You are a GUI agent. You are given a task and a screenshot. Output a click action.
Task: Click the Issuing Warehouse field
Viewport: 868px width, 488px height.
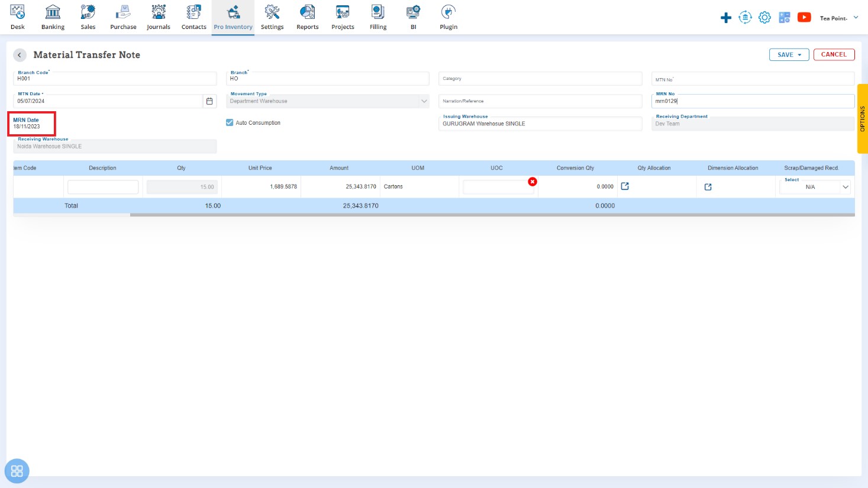tap(540, 124)
